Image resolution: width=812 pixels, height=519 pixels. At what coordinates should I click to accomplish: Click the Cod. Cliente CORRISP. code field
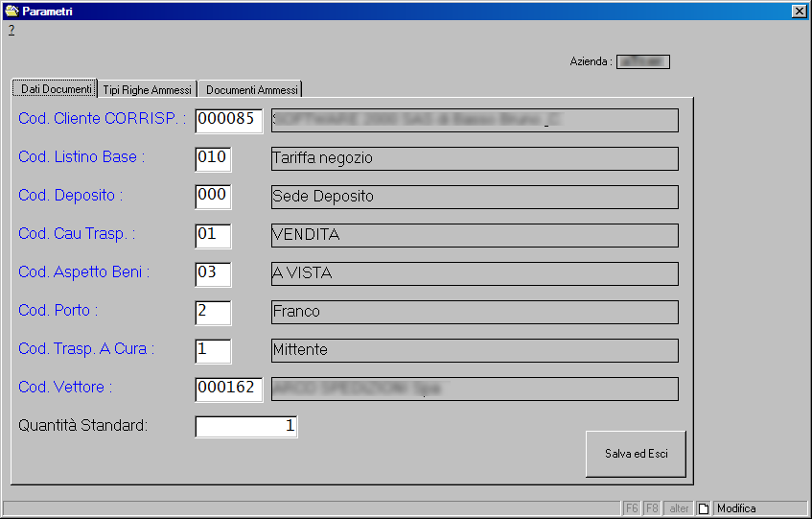point(228,120)
